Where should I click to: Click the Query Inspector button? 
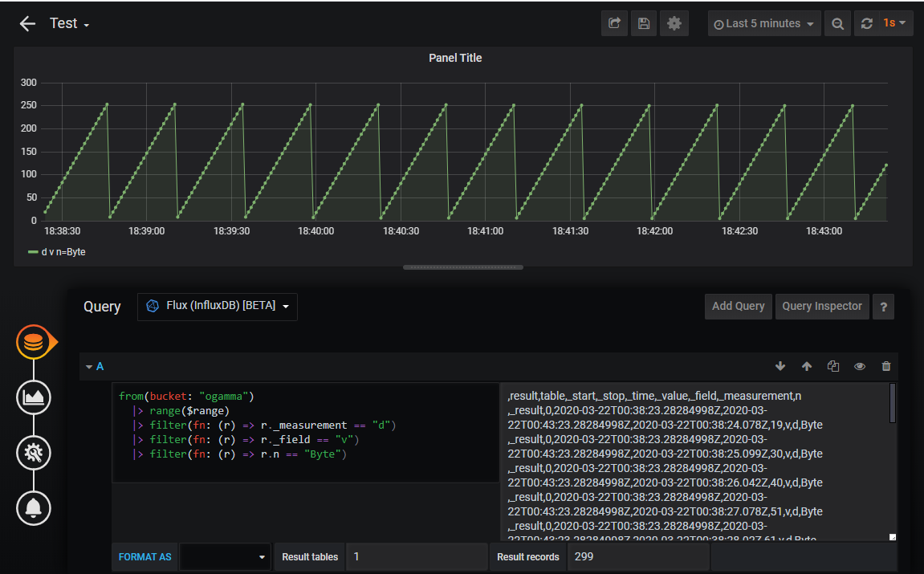point(821,306)
